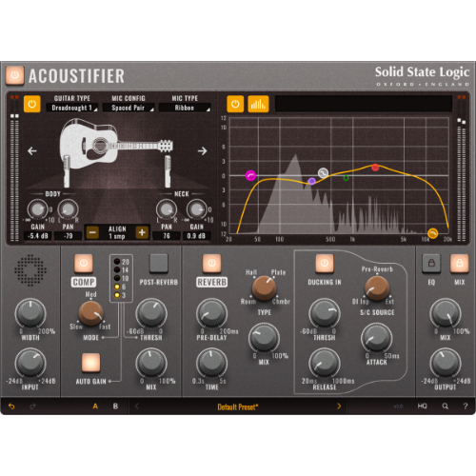Click the ducking Release knob
The image size is (476, 476).
coord(325,363)
